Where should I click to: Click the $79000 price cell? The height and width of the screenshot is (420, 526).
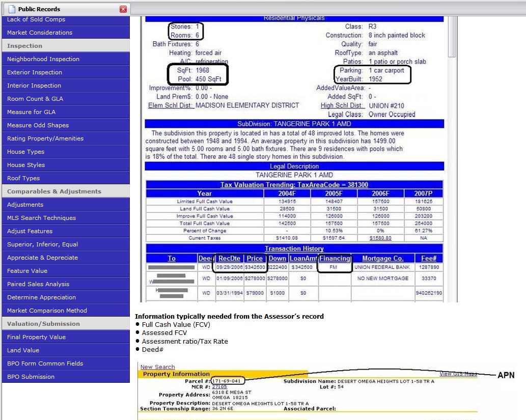(255, 293)
